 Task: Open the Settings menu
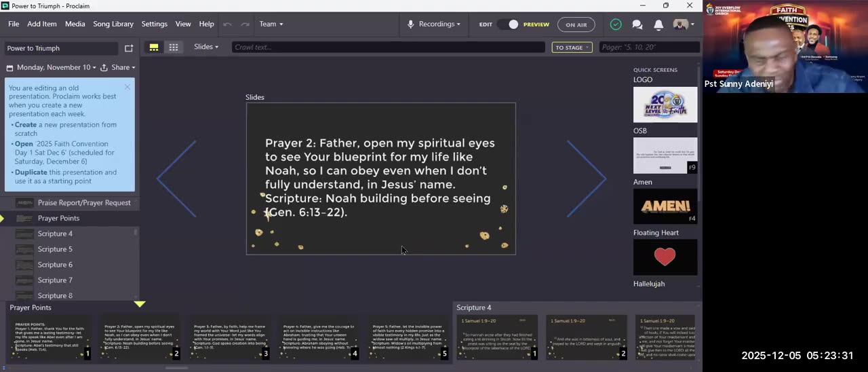(155, 24)
